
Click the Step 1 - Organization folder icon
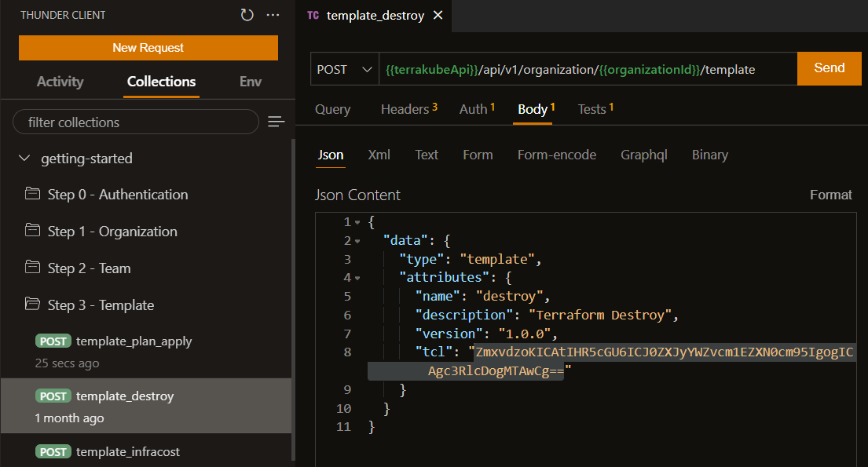(32, 231)
